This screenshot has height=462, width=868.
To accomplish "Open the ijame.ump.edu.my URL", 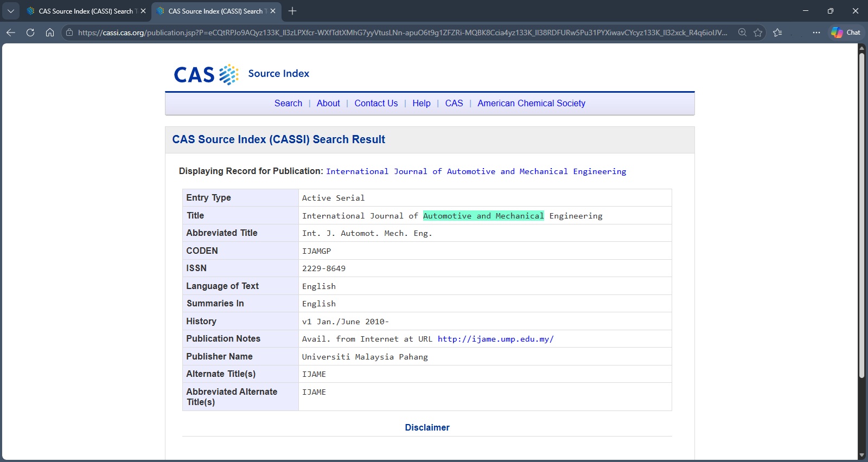I will pos(495,339).
